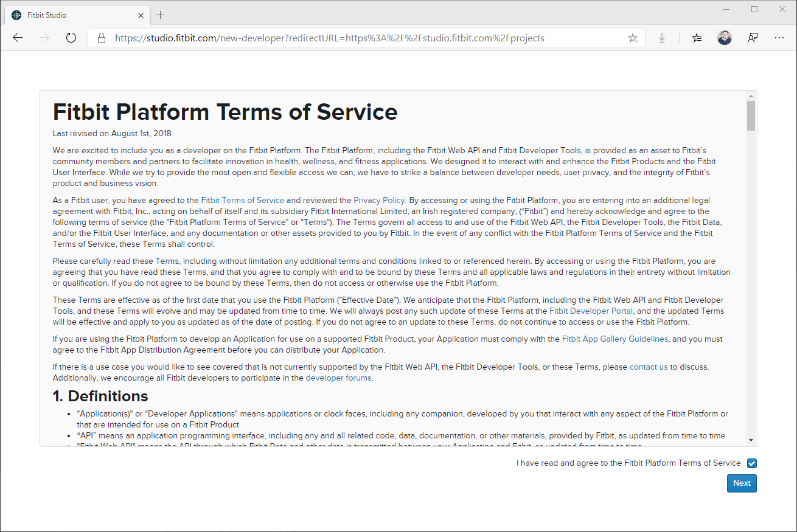
Task: Click the padlock site info icon
Action: [102, 38]
